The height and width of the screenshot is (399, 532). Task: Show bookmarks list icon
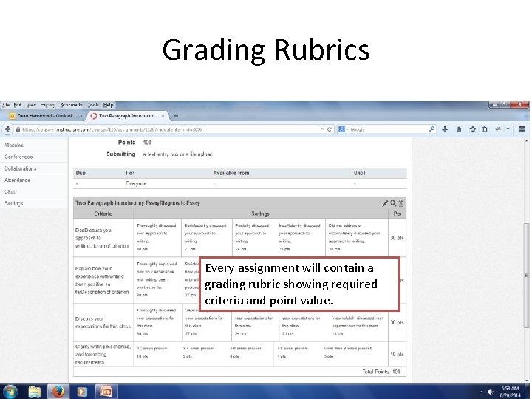click(x=485, y=129)
